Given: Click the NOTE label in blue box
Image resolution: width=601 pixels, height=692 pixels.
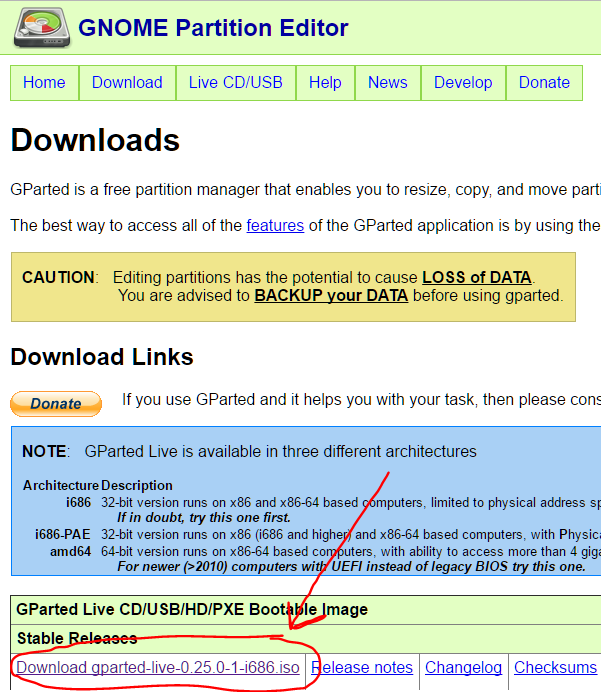Looking at the screenshot, I should (45, 451).
